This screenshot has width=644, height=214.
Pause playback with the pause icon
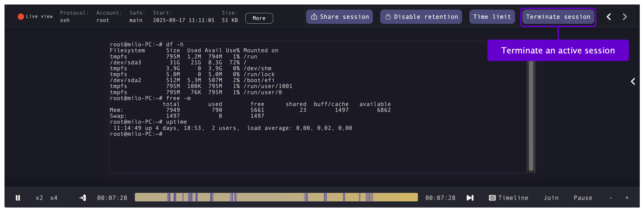click(18, 198)
